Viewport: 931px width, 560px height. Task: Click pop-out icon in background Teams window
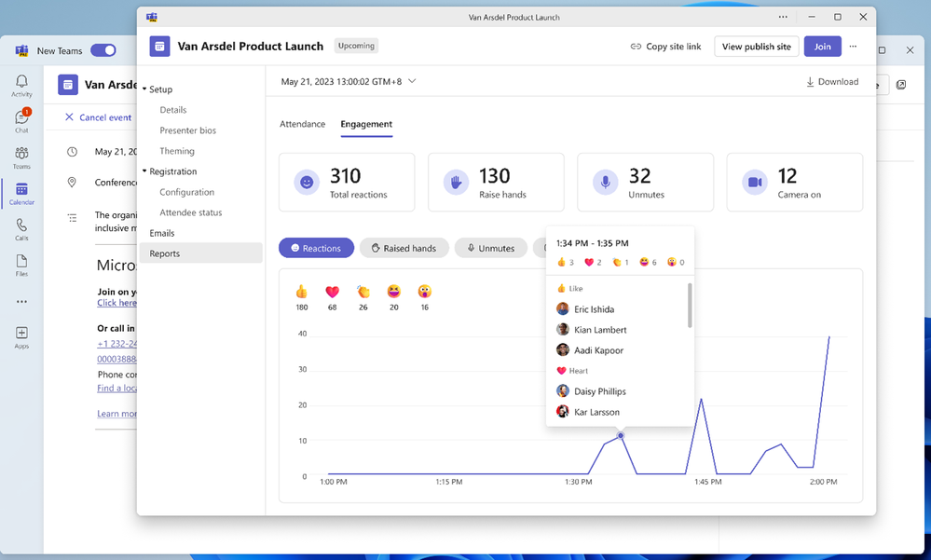[x=901, y=85]
